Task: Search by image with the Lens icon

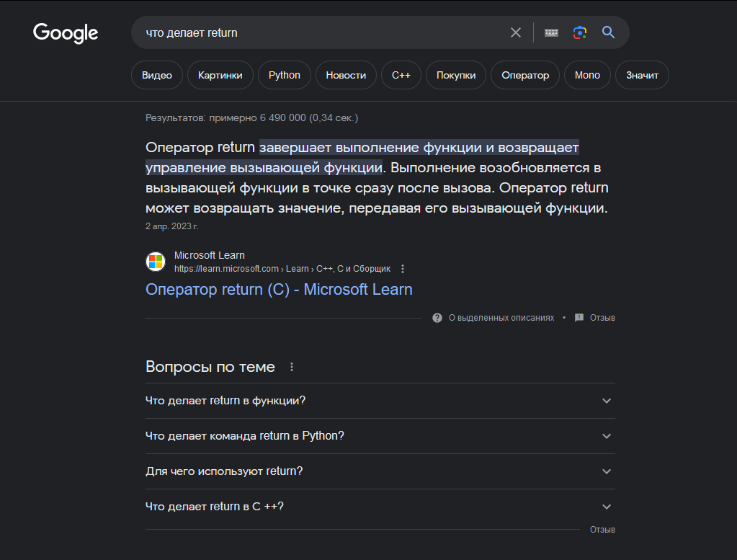Action: (579, 32)
